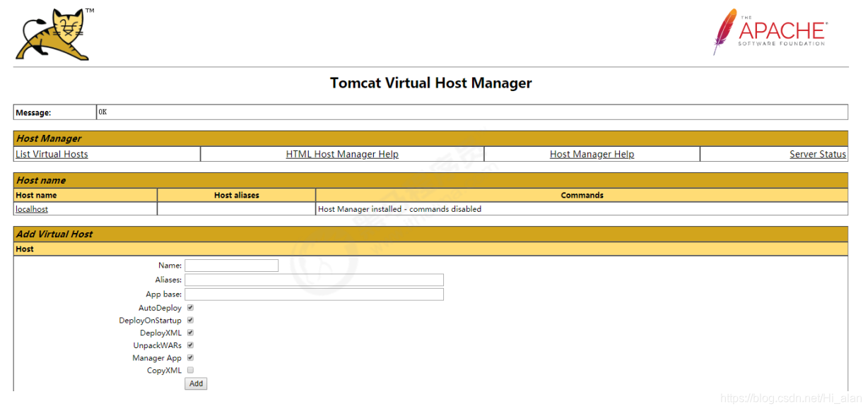
Task: Click the Add button
Action: (x=196, y=383)
